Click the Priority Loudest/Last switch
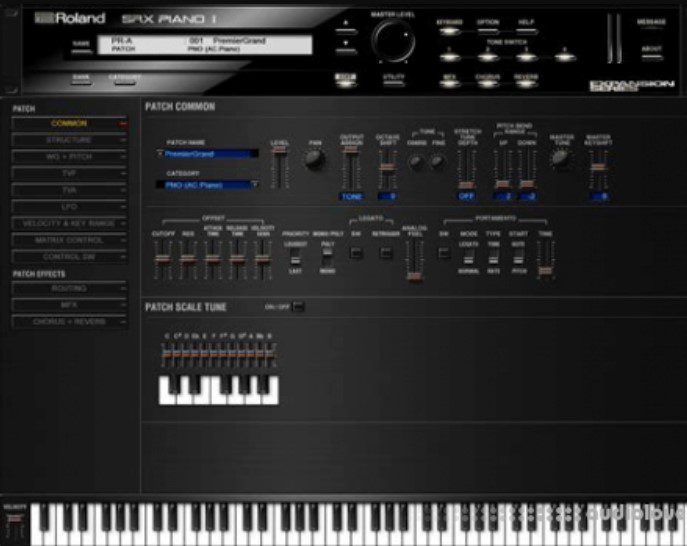 coord(296,258)
